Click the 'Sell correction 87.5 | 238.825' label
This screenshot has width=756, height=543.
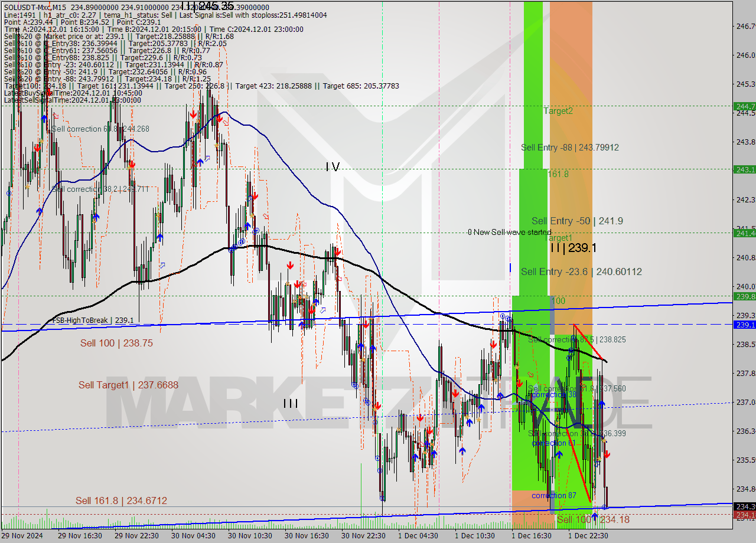coord(576,340)
